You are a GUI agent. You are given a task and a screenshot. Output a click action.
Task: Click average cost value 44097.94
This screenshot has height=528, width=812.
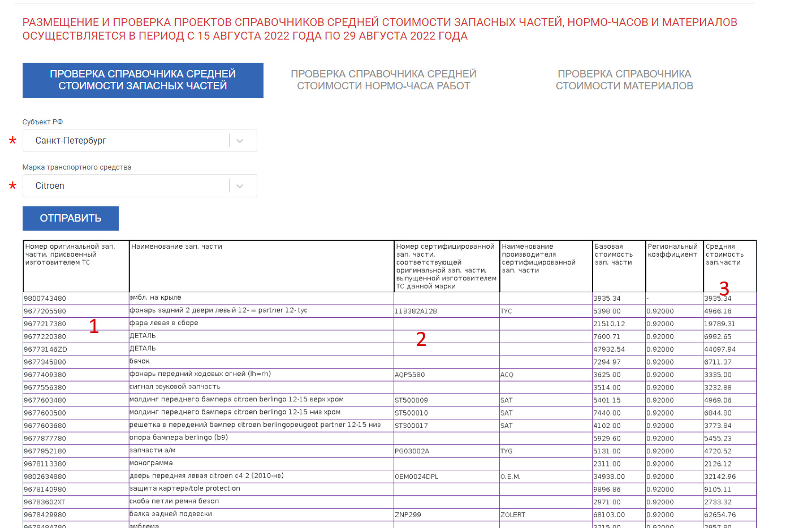coord(720,349)
